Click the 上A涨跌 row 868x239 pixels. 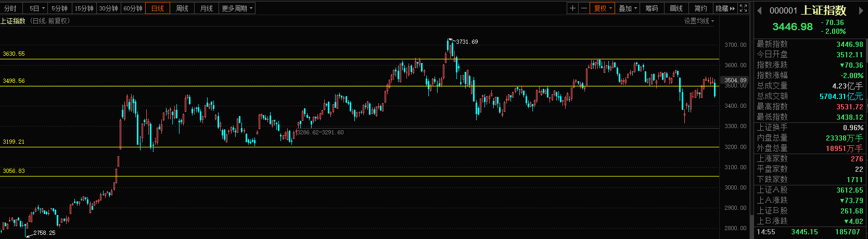pyautogui.click(x=810, y=200)
